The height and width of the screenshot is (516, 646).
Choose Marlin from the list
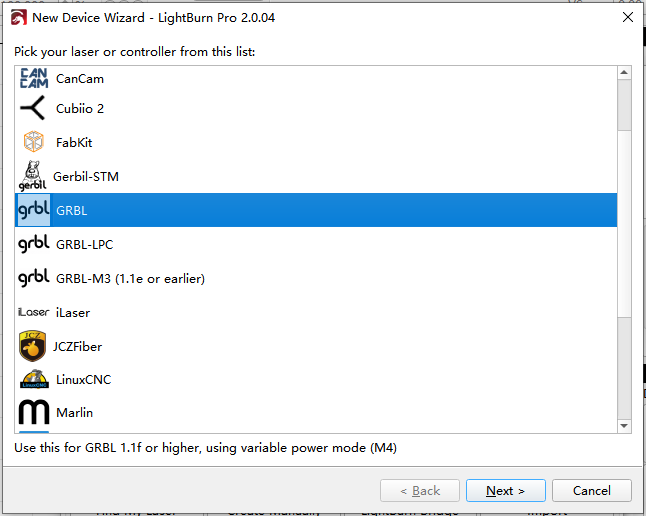tap(316, 412)
